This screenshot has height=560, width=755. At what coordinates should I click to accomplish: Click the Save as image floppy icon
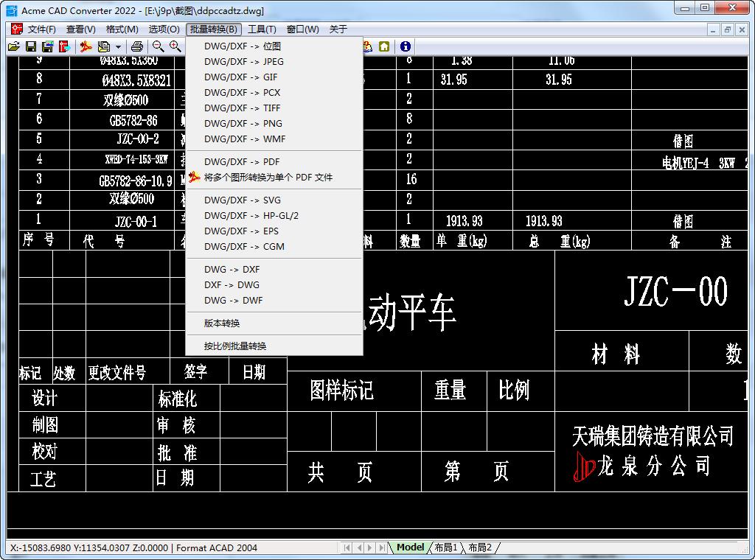[47, 46]
